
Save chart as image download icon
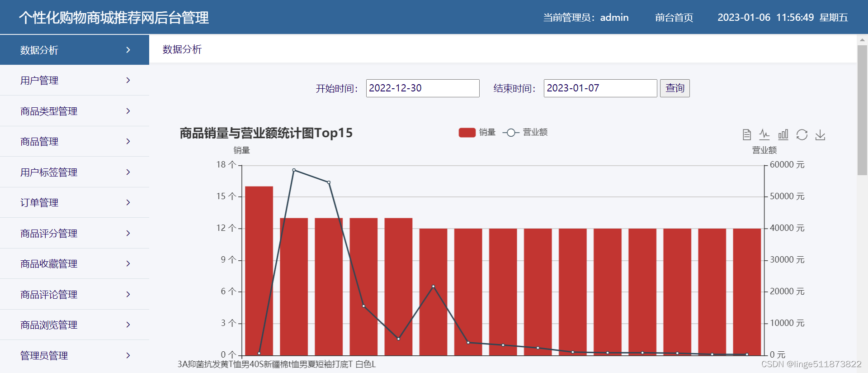coord(820,134)
